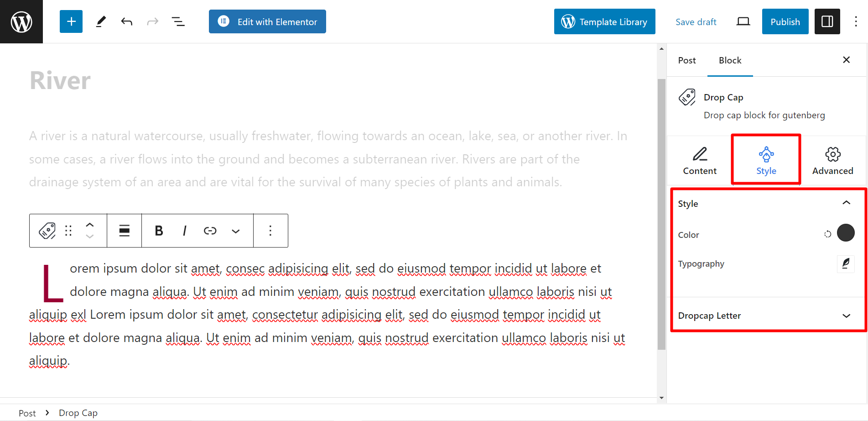
Task: Click the link icon in block toolbar
Action: 210,231
